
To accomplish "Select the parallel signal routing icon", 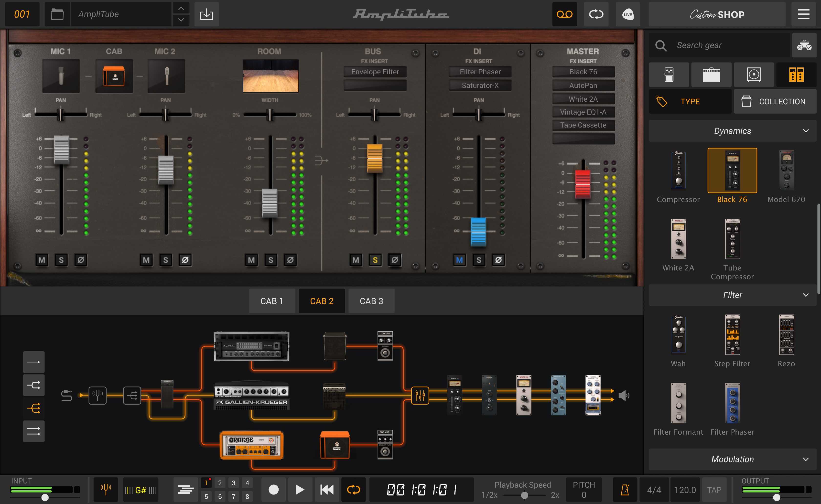I will (x=34, y=385).
